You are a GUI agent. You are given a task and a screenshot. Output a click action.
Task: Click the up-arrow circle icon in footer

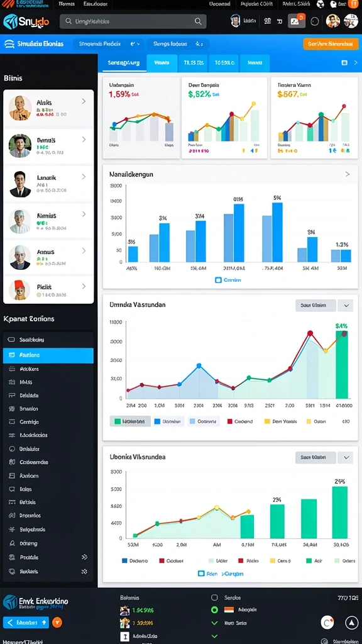352,623
